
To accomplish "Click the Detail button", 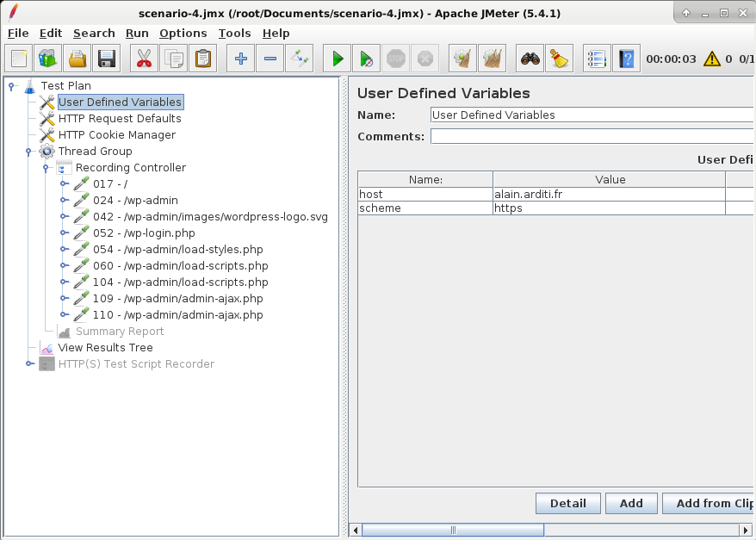I will [x=567, y=503].
